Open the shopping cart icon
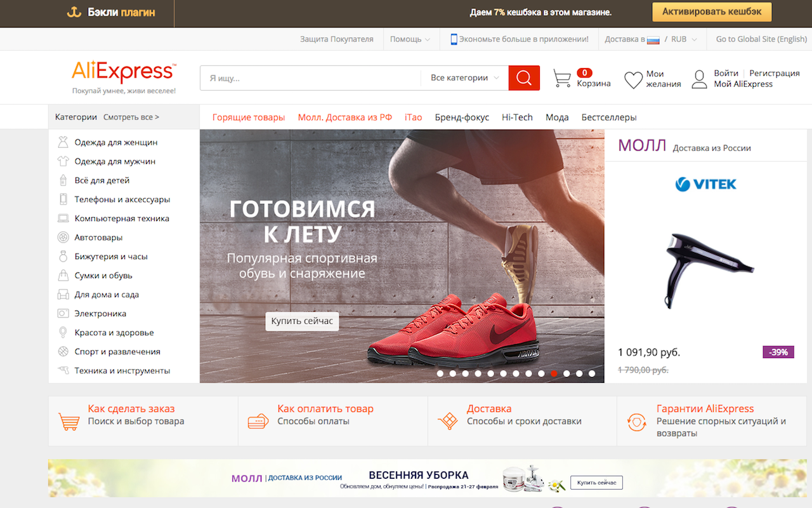812x508 pixels. [562, 78]
